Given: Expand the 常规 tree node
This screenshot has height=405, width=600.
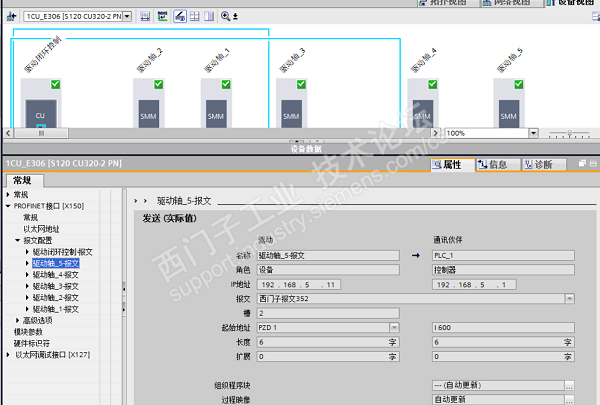Looking at the screenshot, I should click(x=8, y=194).
